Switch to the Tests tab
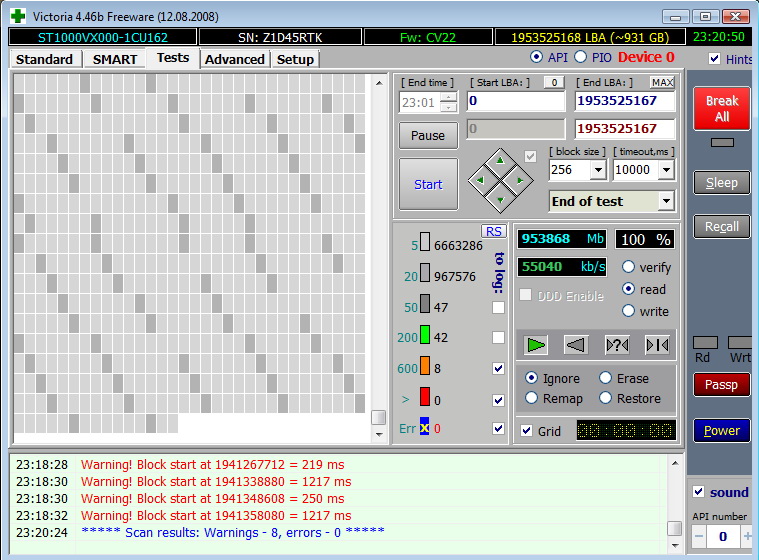Screen dimensions: 759x560 click(x=173, y=58)
